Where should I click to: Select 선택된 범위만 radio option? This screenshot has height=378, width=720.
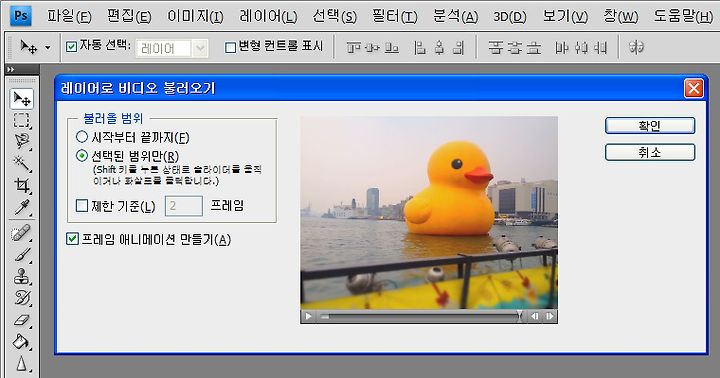pyautogui.click(x=82, y=156)
